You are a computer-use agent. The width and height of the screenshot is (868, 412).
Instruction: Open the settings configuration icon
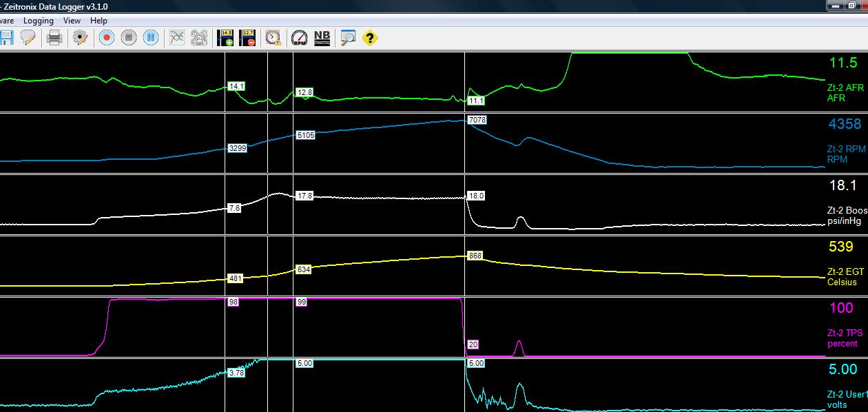(79, 38)
